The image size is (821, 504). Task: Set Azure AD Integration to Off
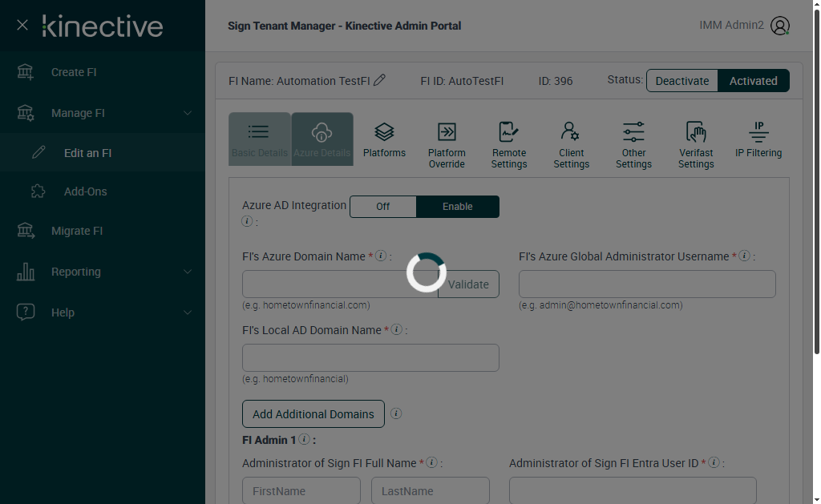pos(382,206)
